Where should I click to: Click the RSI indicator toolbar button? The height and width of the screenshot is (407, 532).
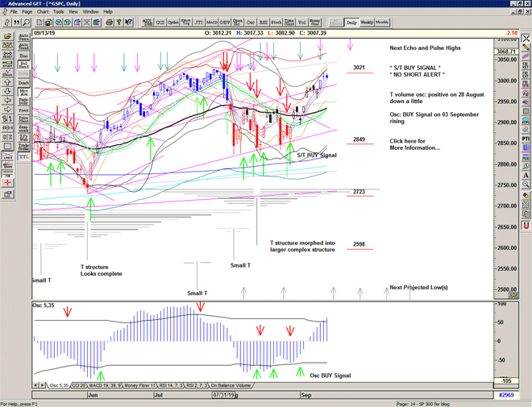266,23
